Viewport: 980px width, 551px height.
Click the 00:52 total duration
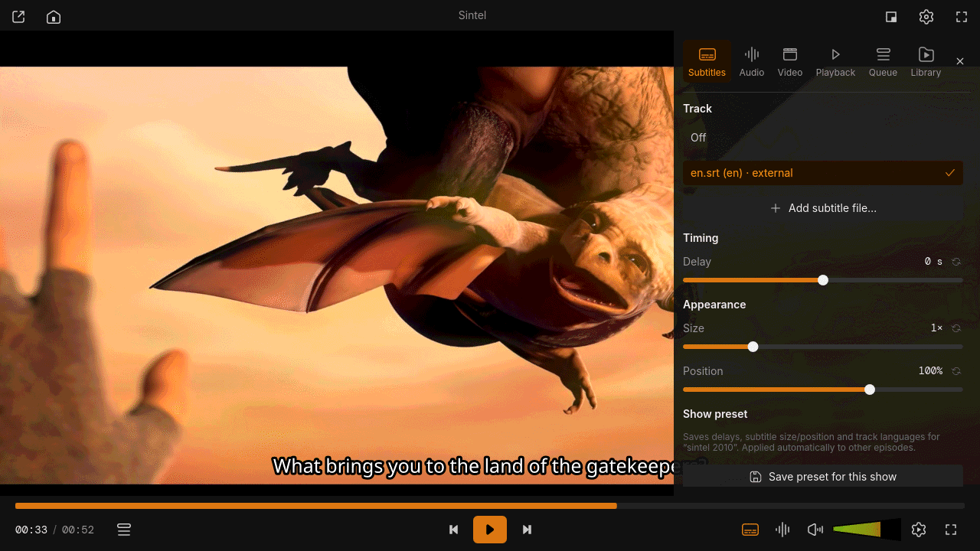(x=78, y=530)
